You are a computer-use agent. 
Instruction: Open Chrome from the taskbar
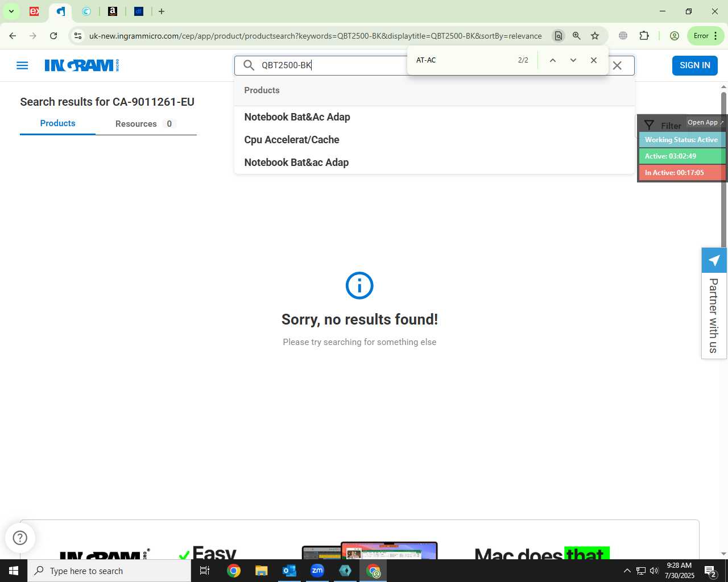pos(234,571)
